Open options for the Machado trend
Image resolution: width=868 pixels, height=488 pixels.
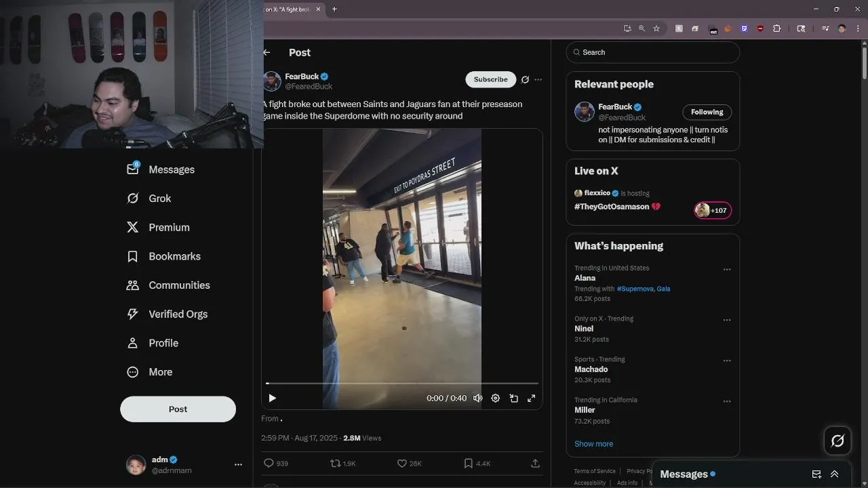coord(727,361)
